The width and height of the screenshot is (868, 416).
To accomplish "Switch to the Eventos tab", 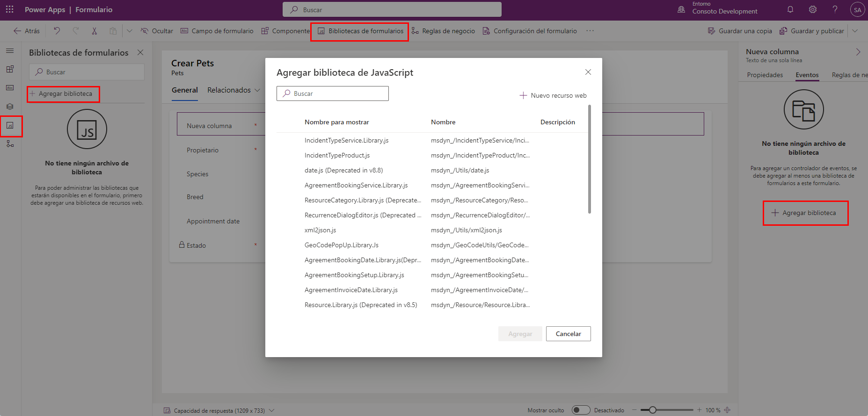I will tap(807, 75).
